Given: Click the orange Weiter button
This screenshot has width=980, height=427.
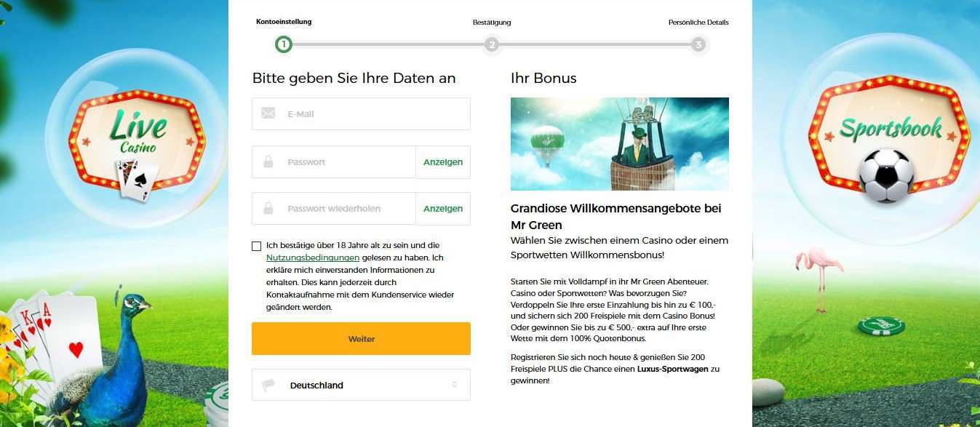Looking at the screenshot, I should pyautogui.click(x=361, y=338).
